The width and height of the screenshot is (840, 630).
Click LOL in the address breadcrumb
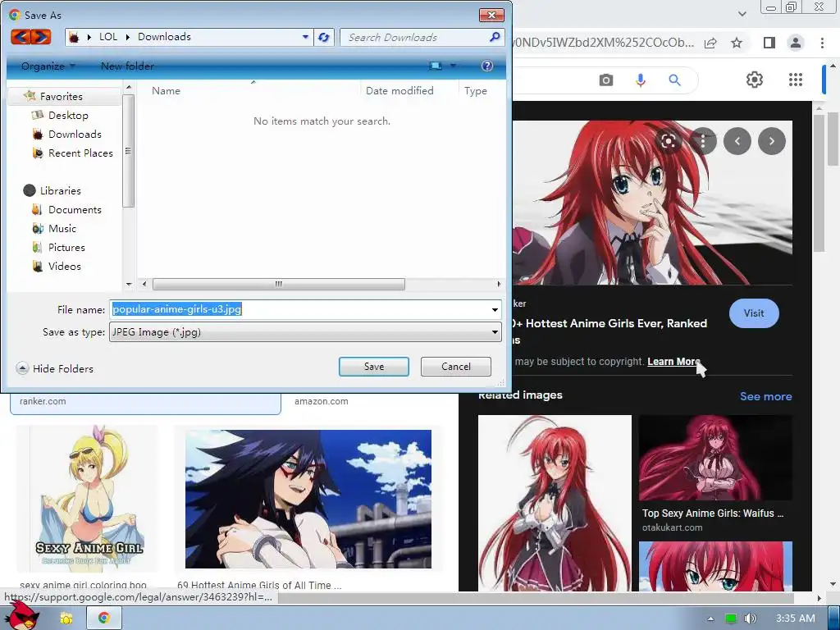pyautogui.click(x=107, y=37)
